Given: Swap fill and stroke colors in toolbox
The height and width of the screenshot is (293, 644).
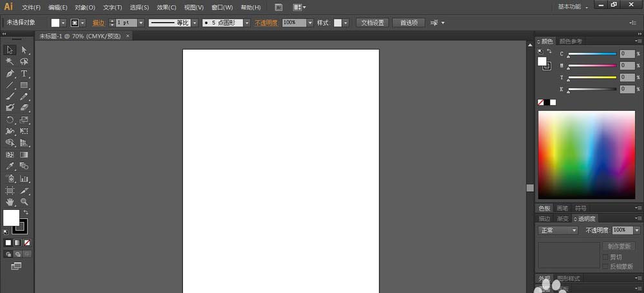Looking at the screenshot, I should [x=26, y=212].
